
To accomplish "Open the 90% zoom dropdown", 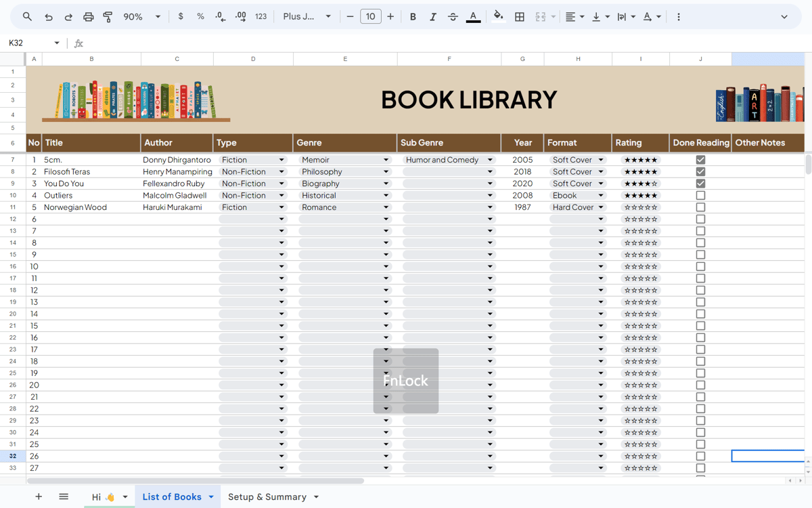I will [x=142, y=17].
